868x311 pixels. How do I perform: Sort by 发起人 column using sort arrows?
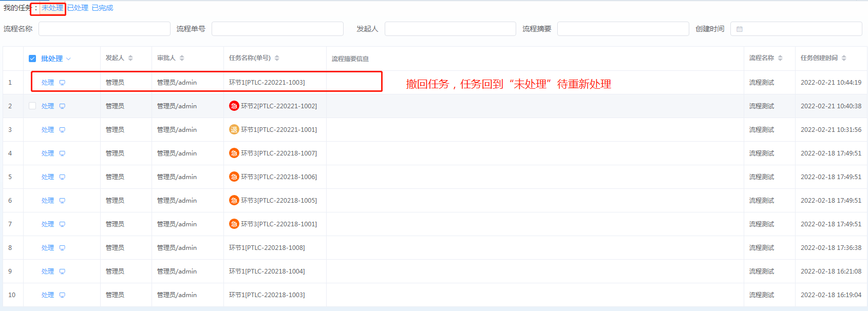click(130, 58)
